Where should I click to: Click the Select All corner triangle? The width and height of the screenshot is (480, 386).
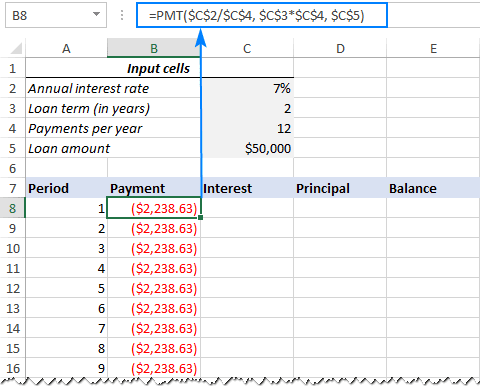pyautogui.click(x=16, y=49)
